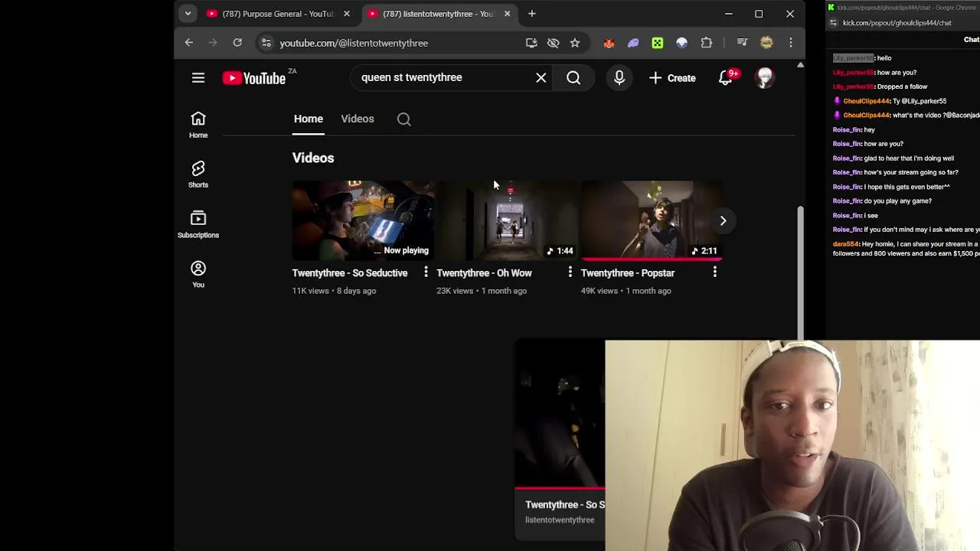This screenshot has width=980, height=551.
Task: Search within the channel using magnifier
Action: [404, 119]
